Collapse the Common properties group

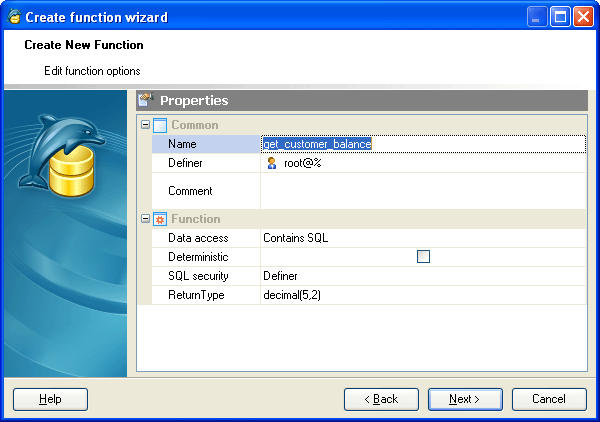(x=145, y=125)
